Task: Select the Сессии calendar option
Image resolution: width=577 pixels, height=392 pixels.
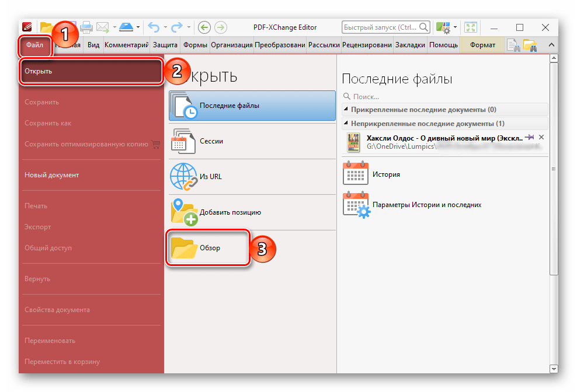Action: [252, 141]
